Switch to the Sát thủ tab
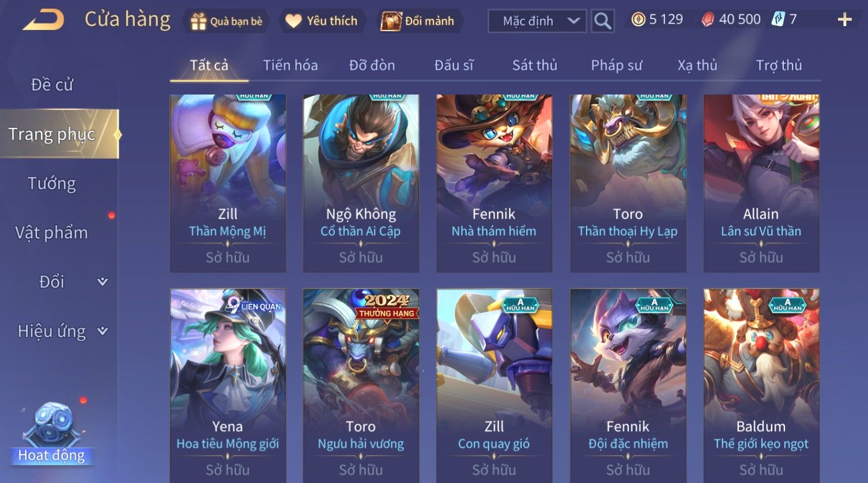The image size is (868, 483). point(535,65)
